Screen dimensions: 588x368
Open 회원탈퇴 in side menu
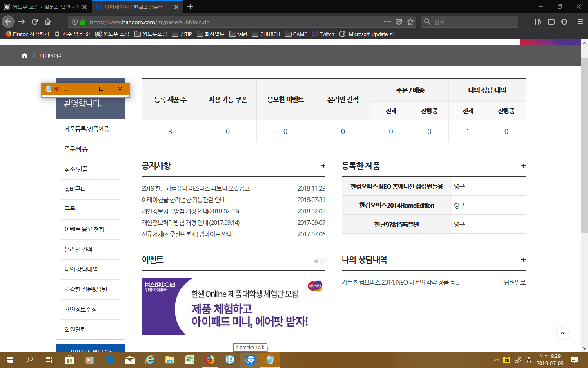75,330
